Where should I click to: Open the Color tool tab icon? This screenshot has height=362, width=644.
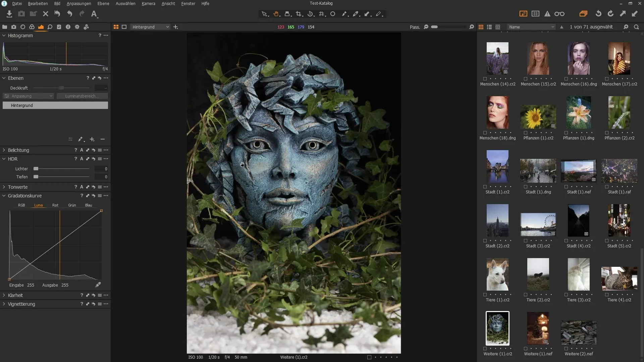click(32, 27)
